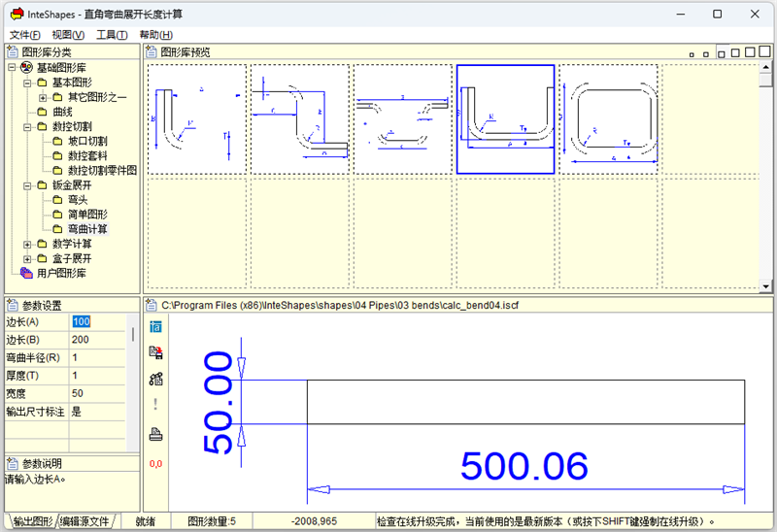This screenshot has width=777, height=532.
Task: Click the 参数设置 panel header icon
Action: coord(13,305)
